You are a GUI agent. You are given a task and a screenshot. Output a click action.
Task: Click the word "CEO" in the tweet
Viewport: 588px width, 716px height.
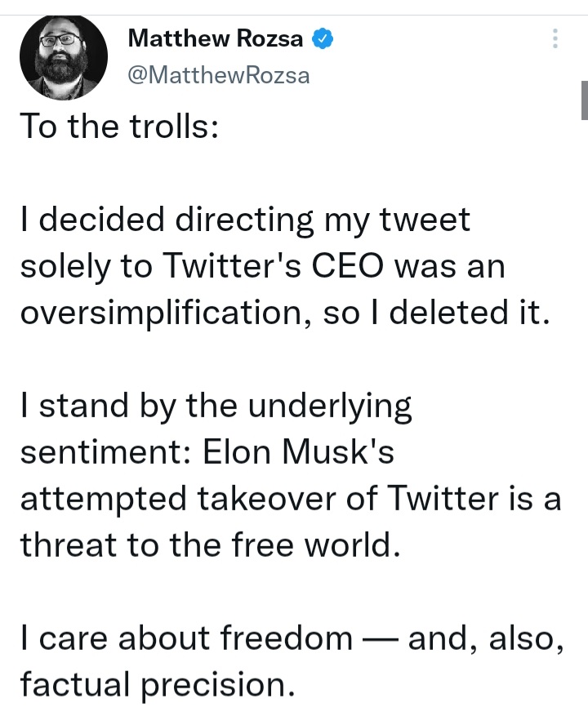tap(348, 266)
